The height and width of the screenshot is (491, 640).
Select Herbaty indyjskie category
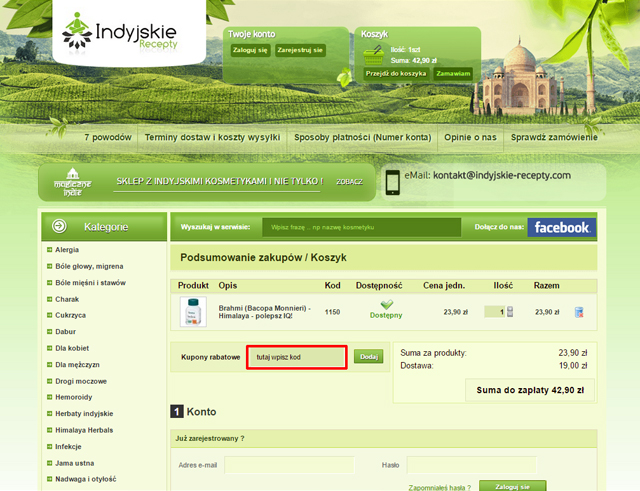click(x=84, y=413)
